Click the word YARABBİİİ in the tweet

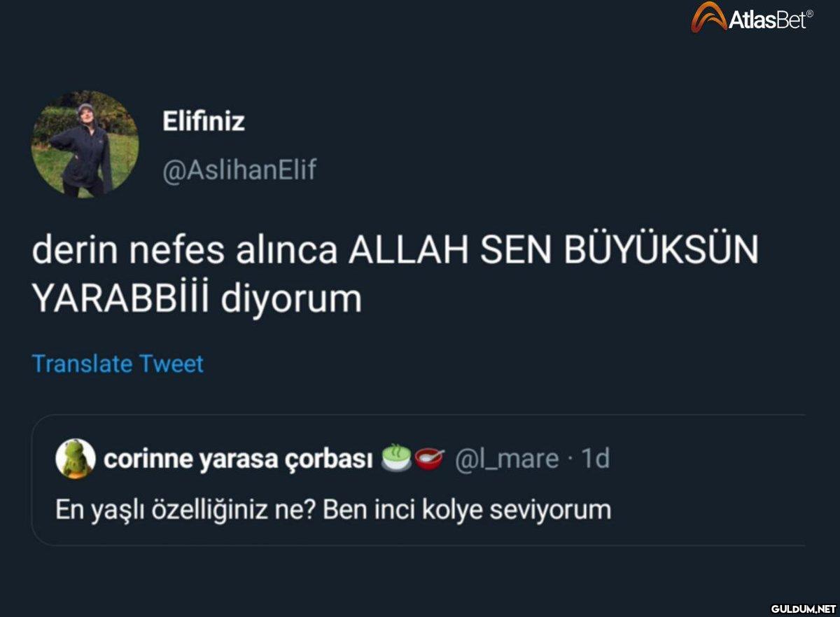[x=121, y=300]
